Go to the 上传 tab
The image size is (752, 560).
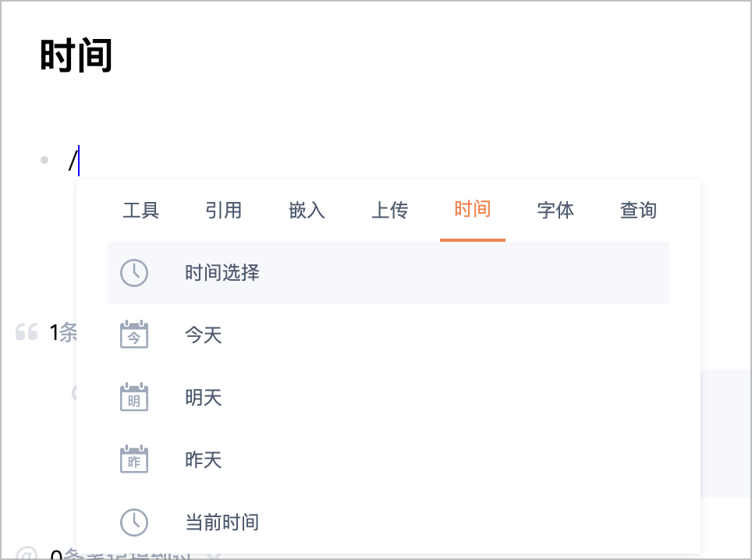point(389,211)
